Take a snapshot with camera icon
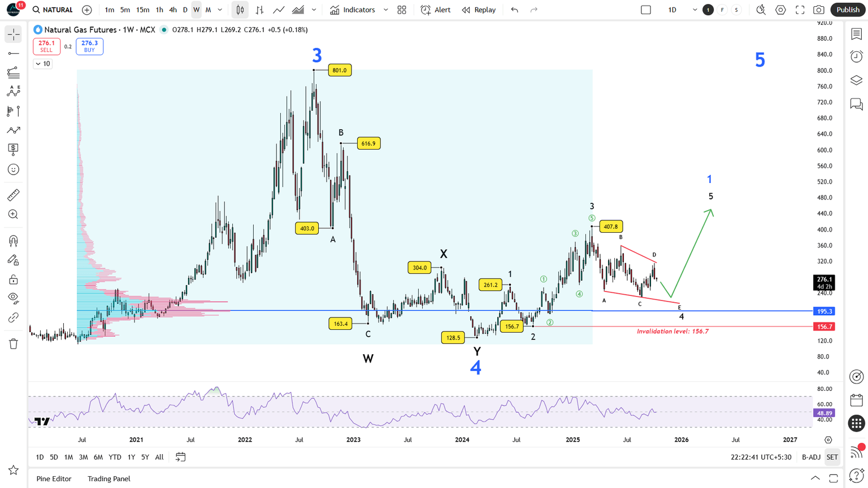The image size is (868, 488). [818, 10]
